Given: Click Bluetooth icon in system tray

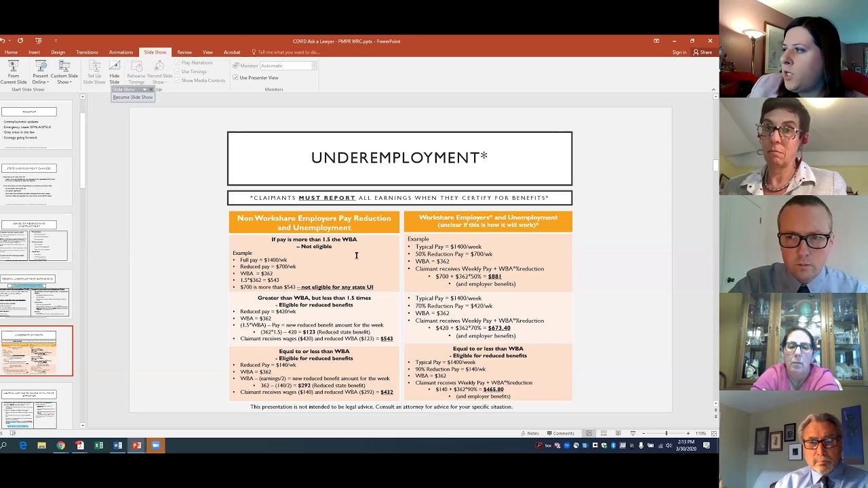Looking at the screenshot, I should click(x=614, y=445).
